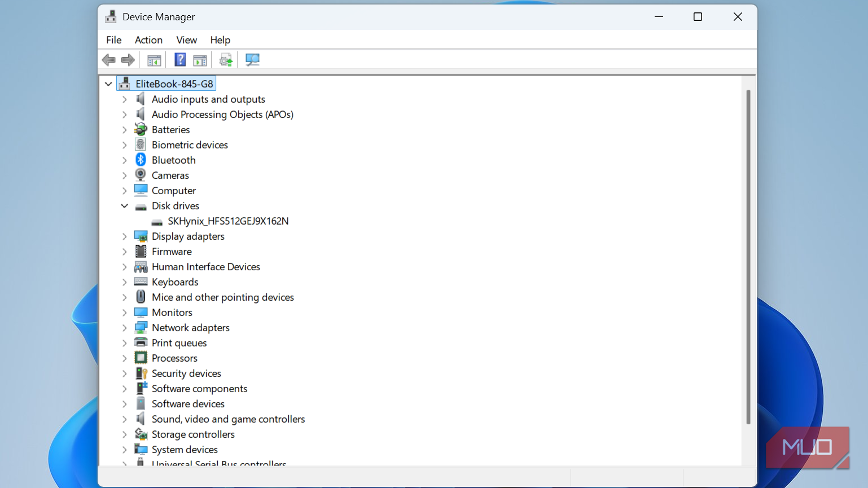Expand the Storage controllers category

[x=125, y=434]
